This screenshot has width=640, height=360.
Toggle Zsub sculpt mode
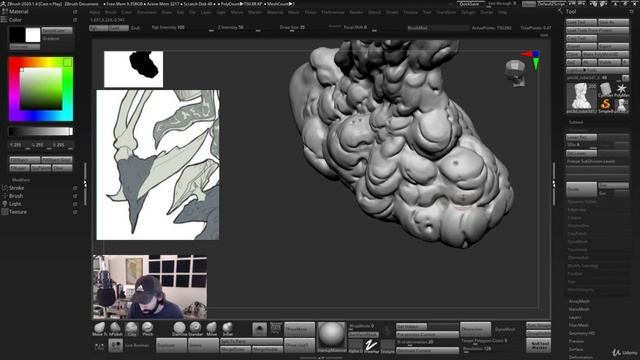pyautogui.click(x=136, y=28)
